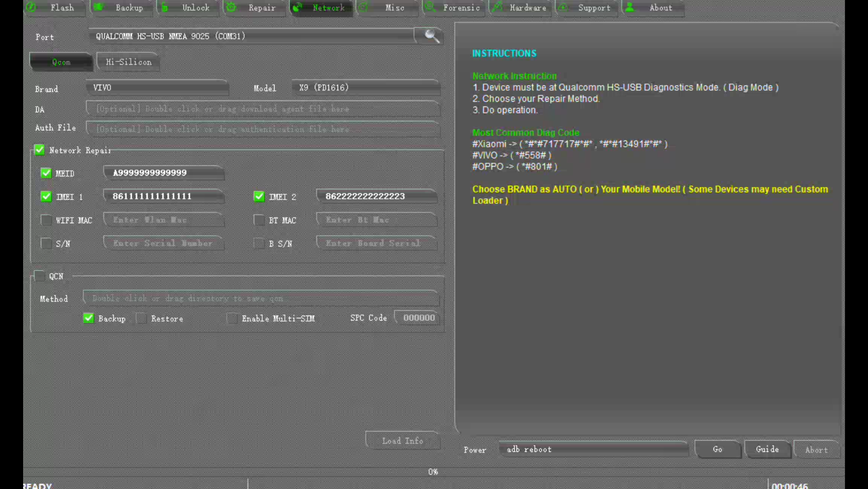Click the Repair tab icon
This screenshot has height=489, width=868.
pos(231,7)
